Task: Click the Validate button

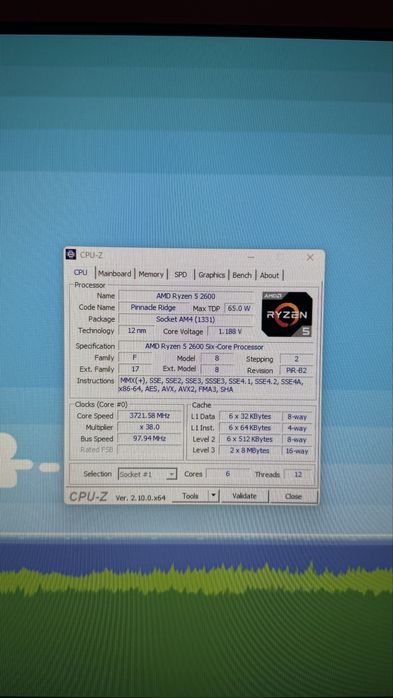Action: pyautogui.click(x=244, y=496)
